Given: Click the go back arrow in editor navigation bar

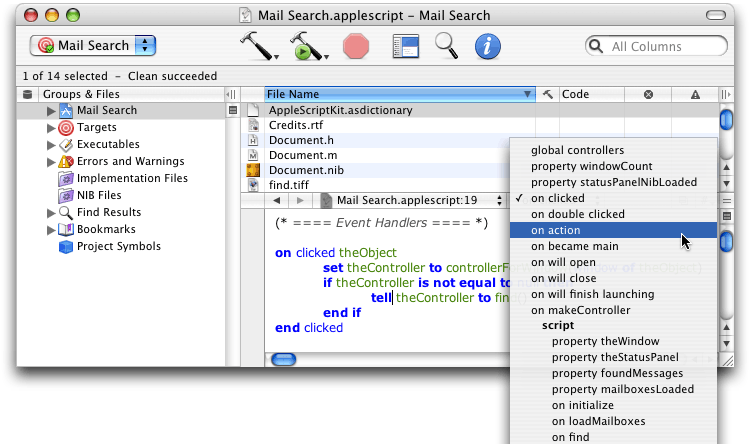Looking at the screenshot, I should (x=277, y=200).
